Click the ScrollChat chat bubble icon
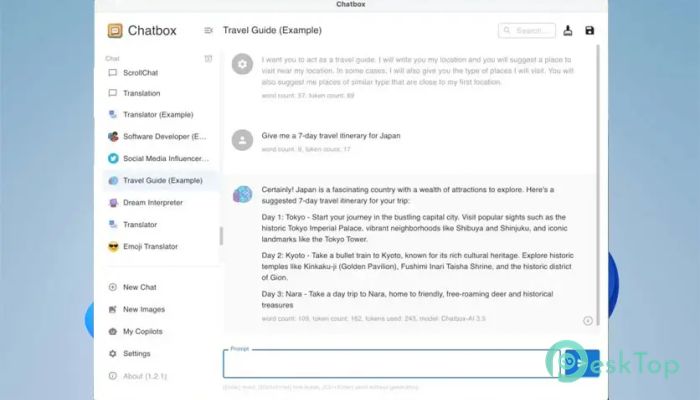Screen dimensions: 700x400 pyautogui.click(x=112, y=72)
